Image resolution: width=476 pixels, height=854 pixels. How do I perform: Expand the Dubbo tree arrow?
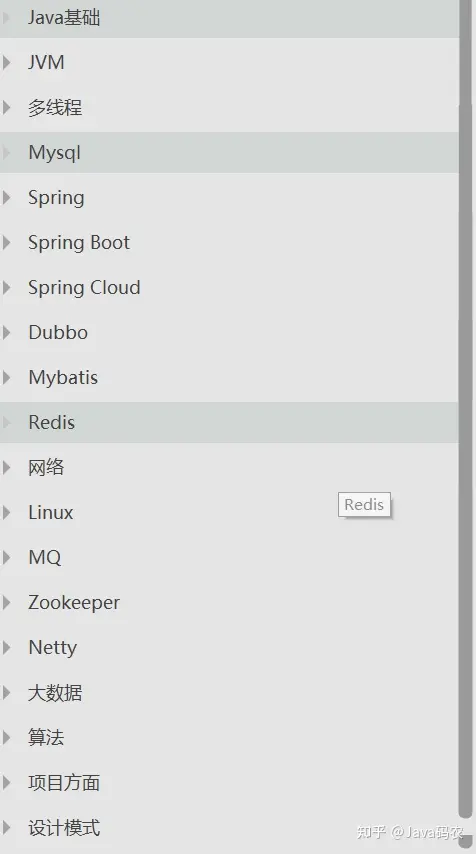tap(6, 332)
